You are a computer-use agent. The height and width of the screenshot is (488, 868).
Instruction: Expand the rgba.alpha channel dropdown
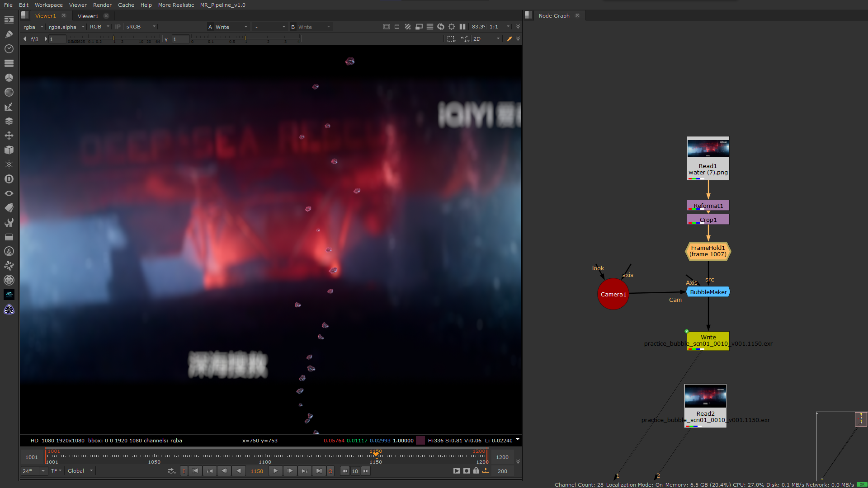[x=66, y=27]
